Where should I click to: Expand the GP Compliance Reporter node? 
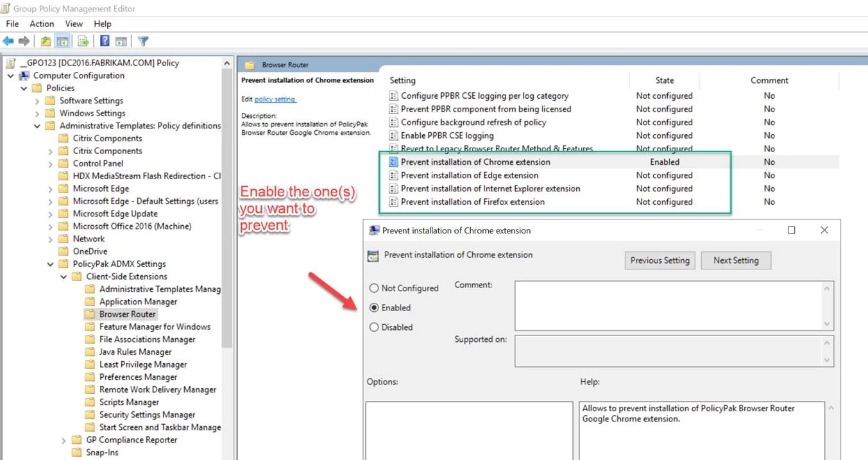pyautogui.click(x=64, y=440)
